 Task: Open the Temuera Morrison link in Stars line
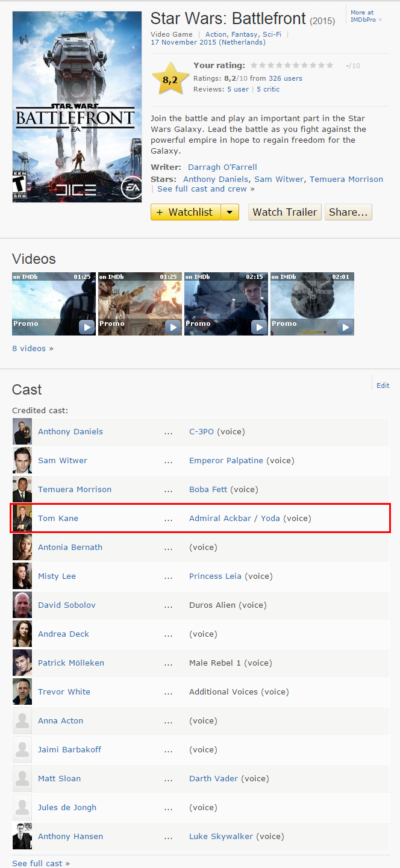coord(346,179)
